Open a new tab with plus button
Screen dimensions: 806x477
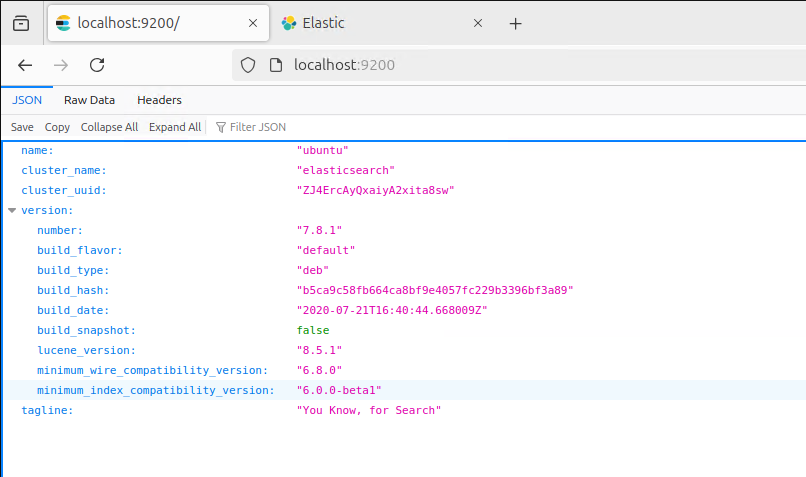pos(515,24)
